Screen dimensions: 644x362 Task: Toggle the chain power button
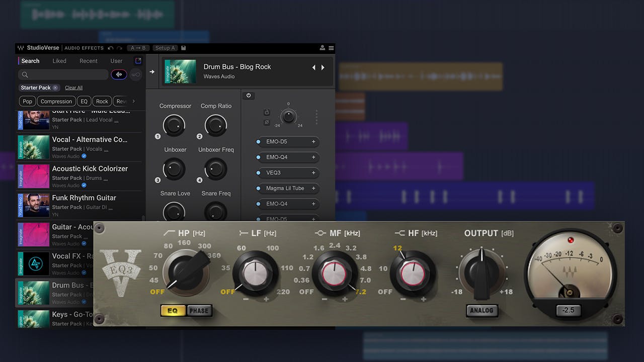pyautogui.click(x=248, y=96)
